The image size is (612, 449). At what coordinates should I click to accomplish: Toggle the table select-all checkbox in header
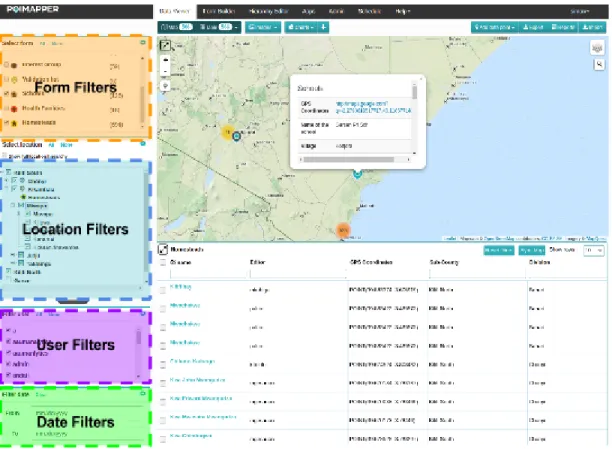pyautogui.click(x=163, y=262)
